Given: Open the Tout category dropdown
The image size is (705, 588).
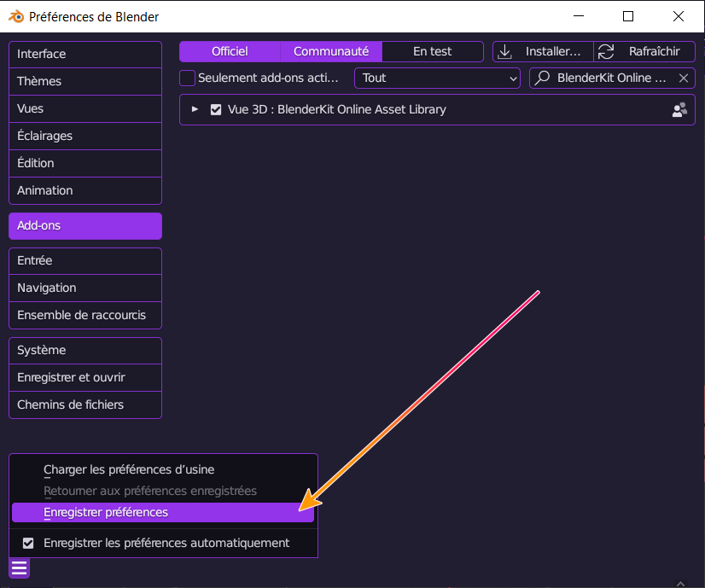Looking at the screenshot, I should 437,78.
